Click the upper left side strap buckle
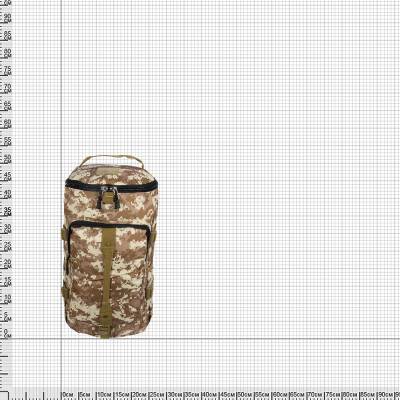The height and width of the screenshot is (400, 400). (64, 232)
